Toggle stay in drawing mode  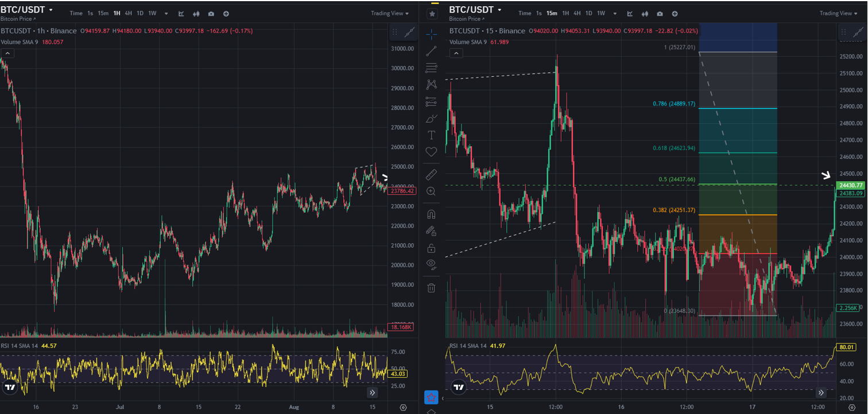coord(431,231)
